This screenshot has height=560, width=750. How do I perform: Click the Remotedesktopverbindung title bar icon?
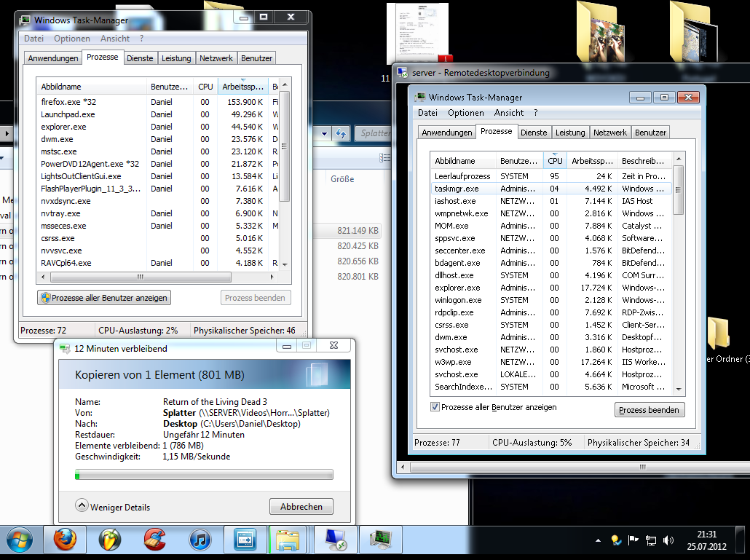[x=402, y=73]
